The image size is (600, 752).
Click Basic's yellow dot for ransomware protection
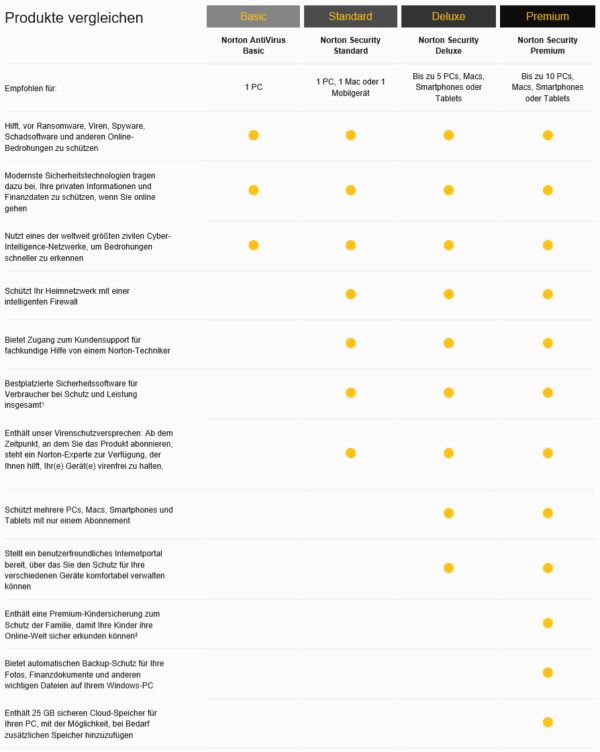[x=253, y=135]
